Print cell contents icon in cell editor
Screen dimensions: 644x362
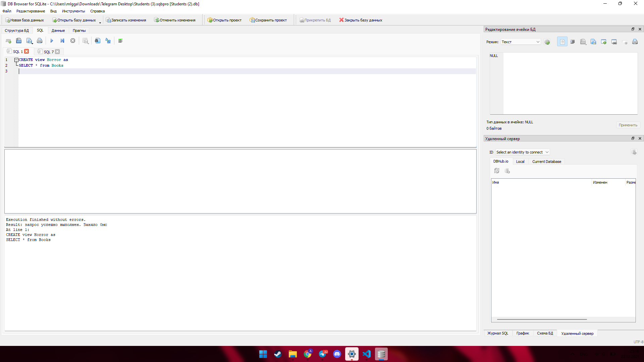click(635, 42)
